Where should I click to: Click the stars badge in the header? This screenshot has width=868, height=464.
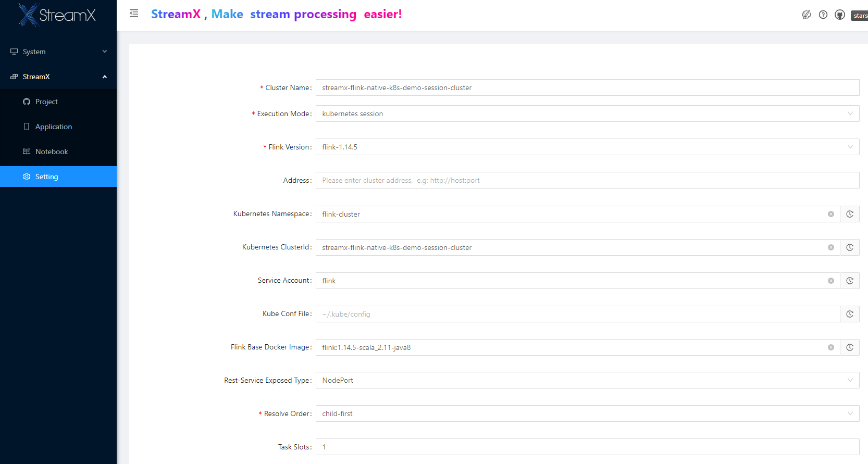point(860,16)
